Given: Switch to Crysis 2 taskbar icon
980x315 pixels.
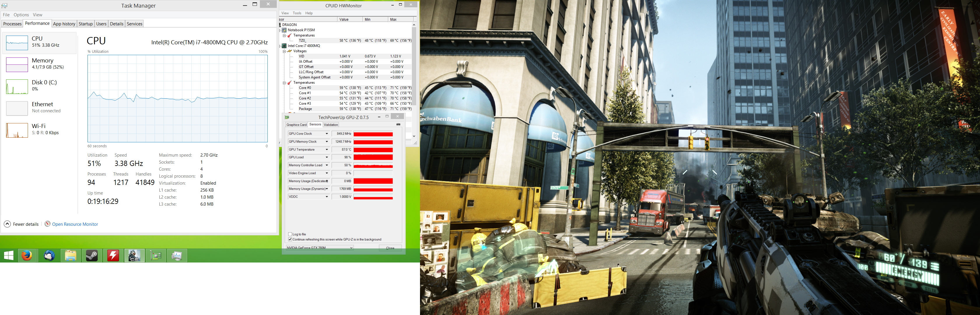Looking at the screenshot, I should (x=134, y=256).
